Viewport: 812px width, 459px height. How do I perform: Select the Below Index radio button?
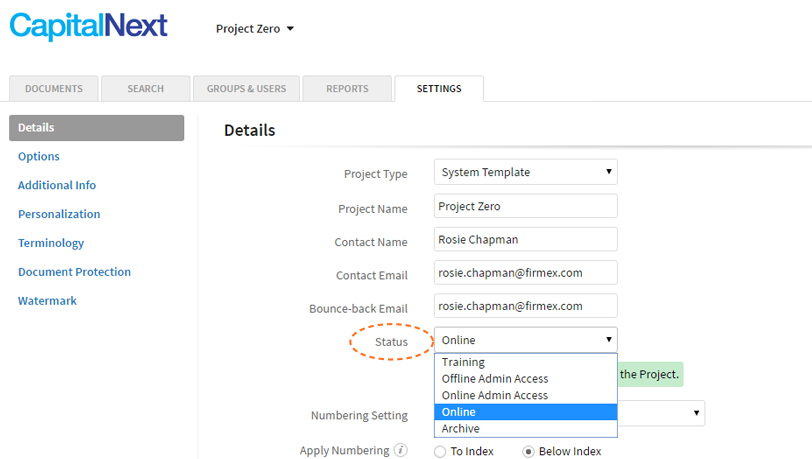point(528,452)
